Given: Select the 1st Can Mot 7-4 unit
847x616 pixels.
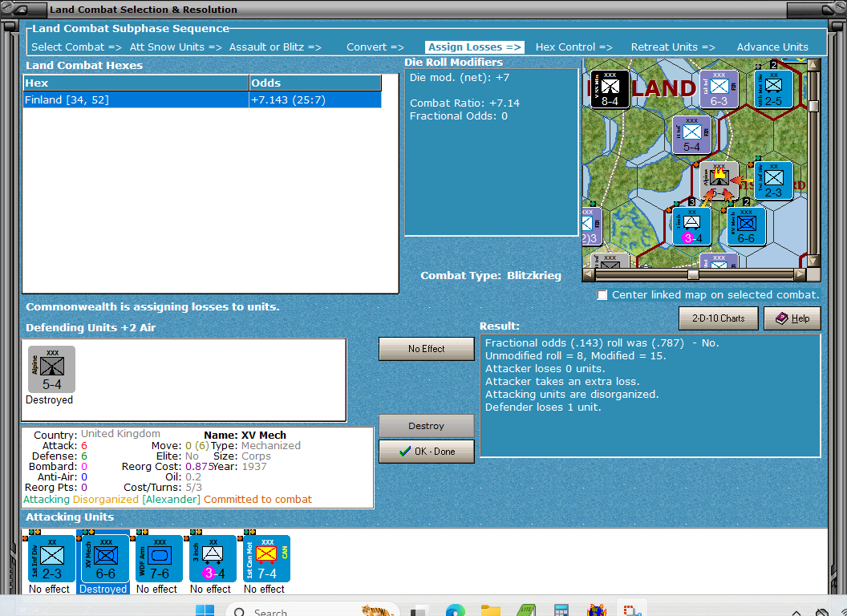Looking at the screenshot, I should point(267,559).
